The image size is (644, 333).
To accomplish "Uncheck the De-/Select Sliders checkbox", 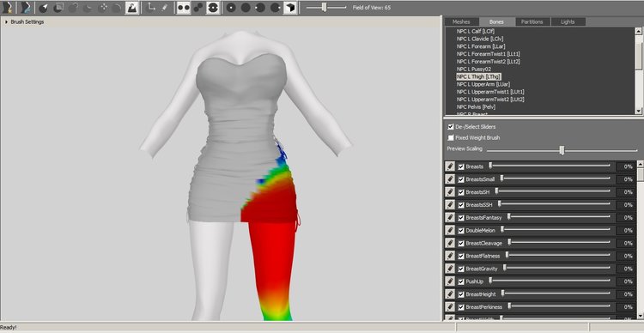I will 451,127.
